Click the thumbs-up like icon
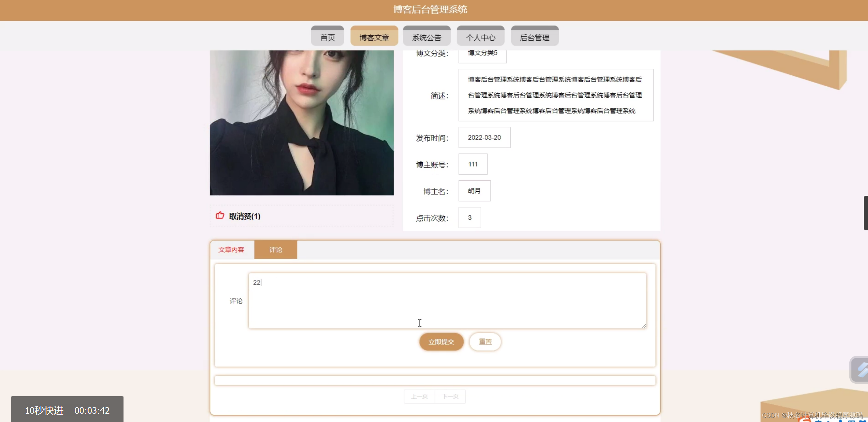The height and width of the screenshot is (422, 868). [220, 215]
